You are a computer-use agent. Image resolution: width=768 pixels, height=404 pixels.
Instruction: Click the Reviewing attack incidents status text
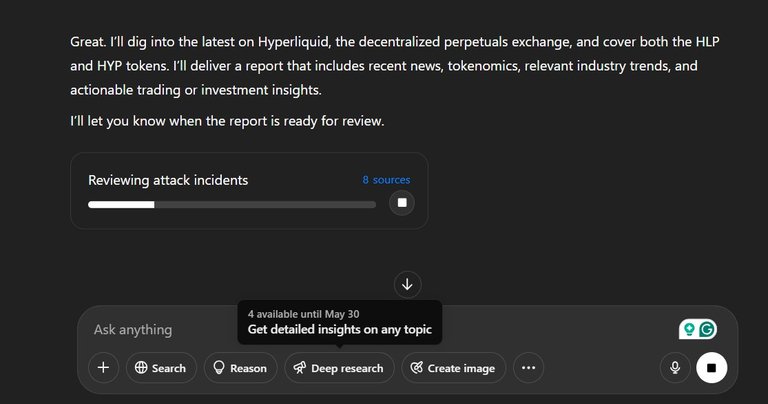168,180
